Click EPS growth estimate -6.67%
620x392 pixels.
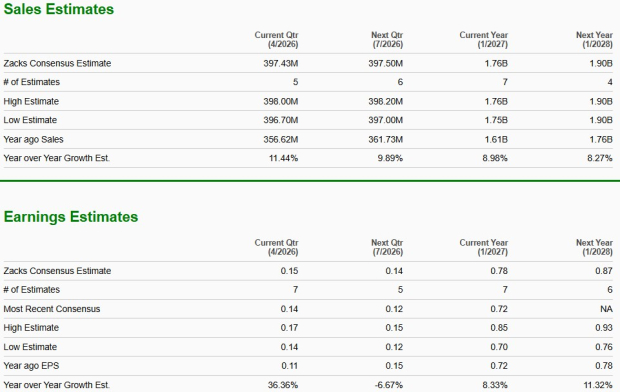(x=389, y=385)
